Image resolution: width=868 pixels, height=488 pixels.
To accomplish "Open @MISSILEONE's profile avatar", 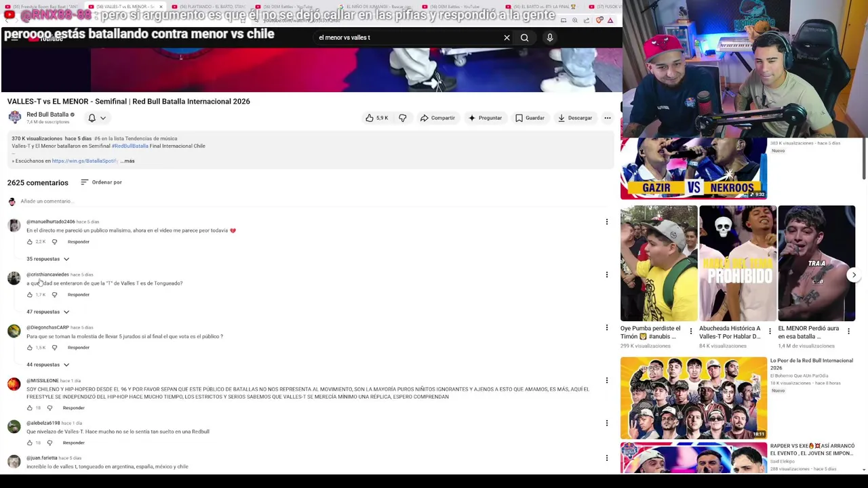I will [x=14, y=384].
